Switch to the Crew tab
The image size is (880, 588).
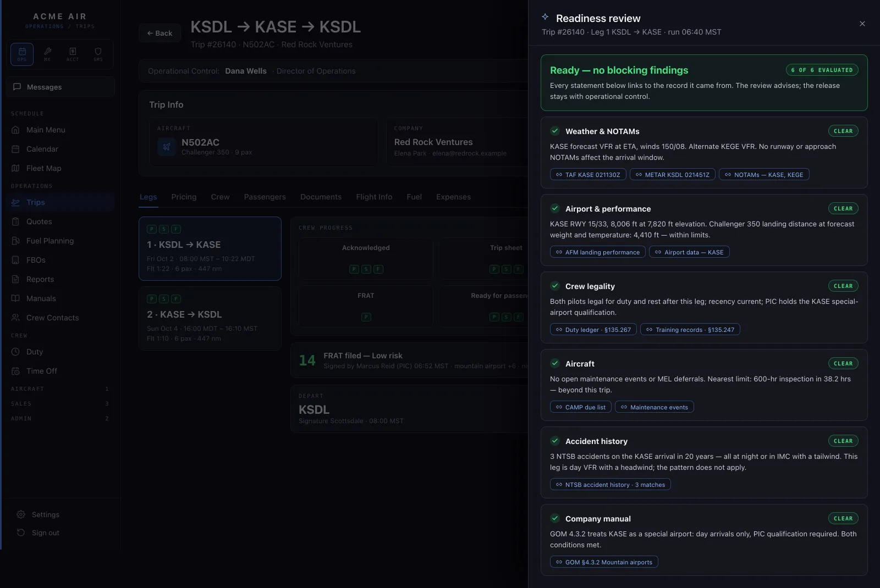point(220,197)
